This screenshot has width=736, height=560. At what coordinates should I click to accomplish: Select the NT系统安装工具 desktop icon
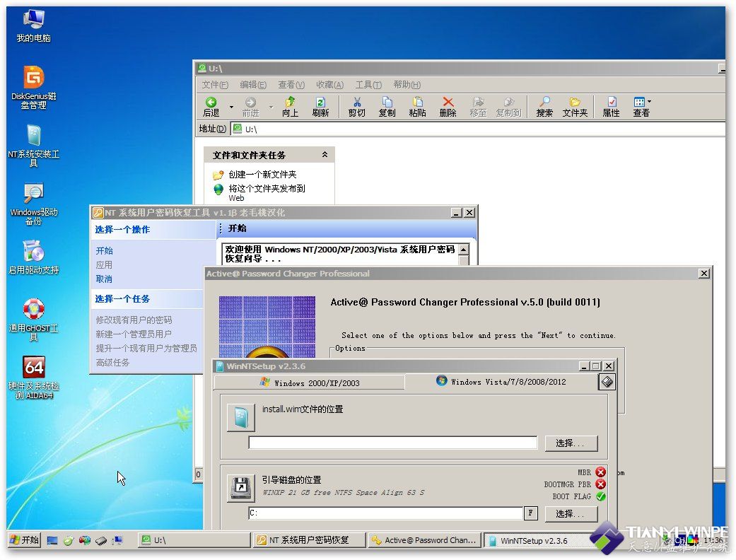[x=33, y=146]
